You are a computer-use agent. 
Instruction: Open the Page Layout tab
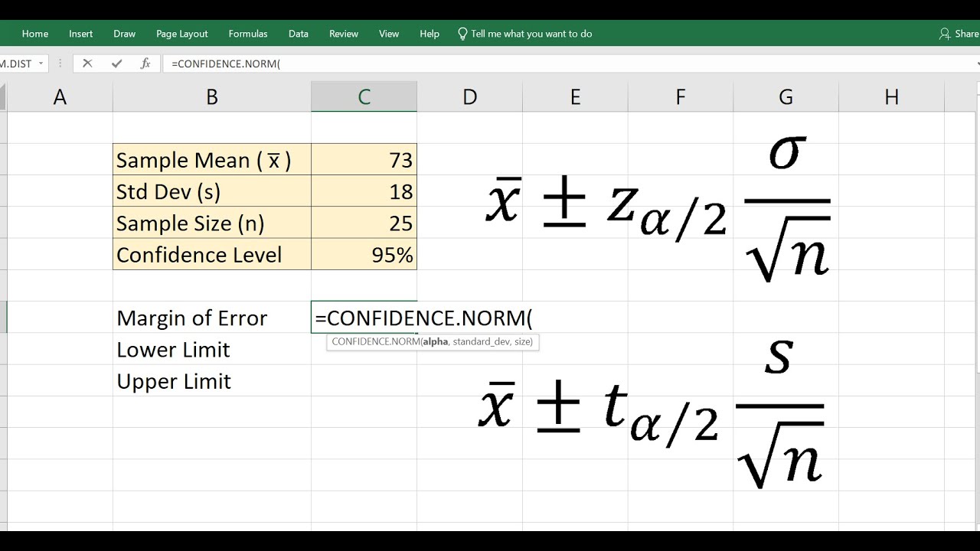pyautogui.click(x=182, y=34)
